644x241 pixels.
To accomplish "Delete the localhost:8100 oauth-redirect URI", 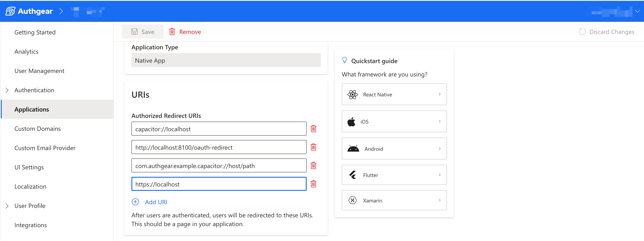I will click(x=313, y=147).
